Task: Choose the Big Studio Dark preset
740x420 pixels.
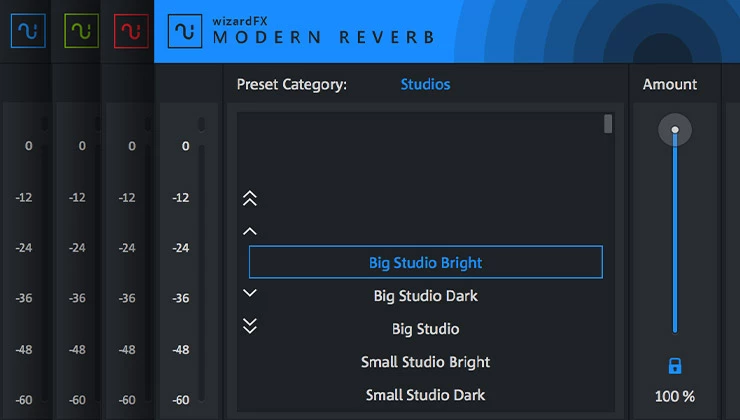Action: tap(426, 296)
